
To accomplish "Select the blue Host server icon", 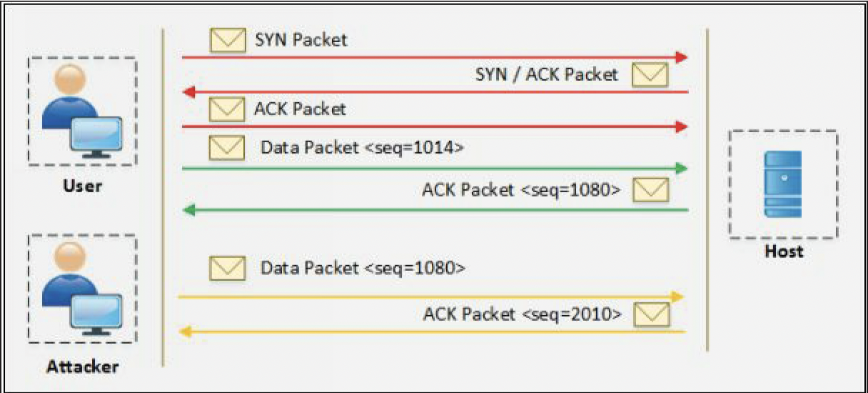I will click(x=783, y=184).
